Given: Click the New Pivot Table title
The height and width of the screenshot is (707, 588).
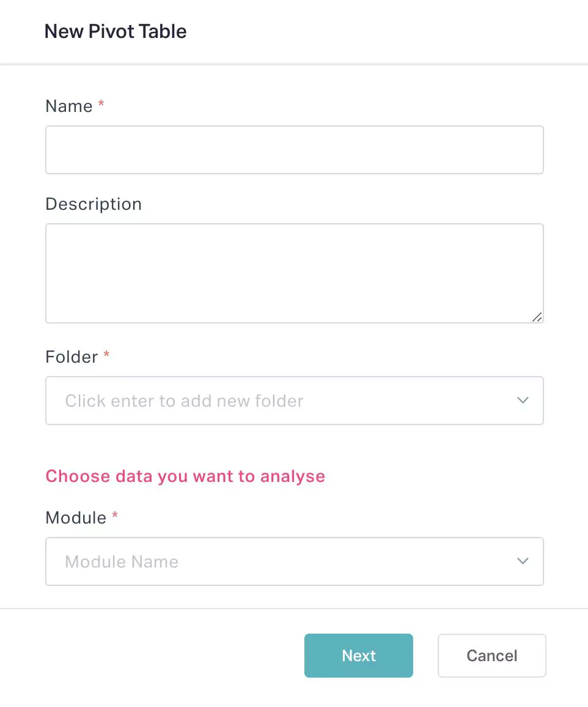Looking at the screenshot, I should click(x=116, y=31).
